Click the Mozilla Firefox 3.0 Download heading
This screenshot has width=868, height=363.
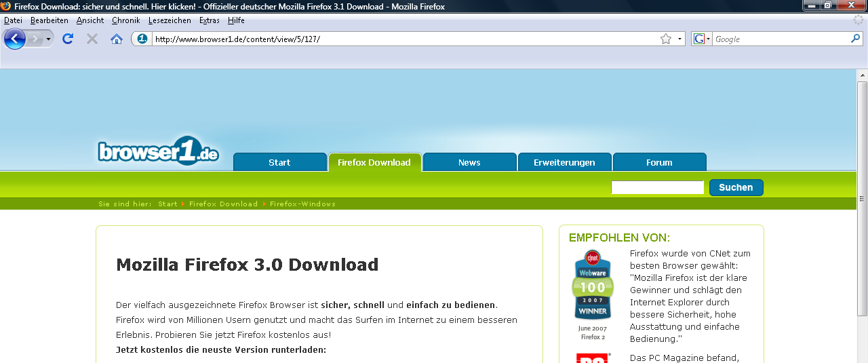(x=248, y=265)
